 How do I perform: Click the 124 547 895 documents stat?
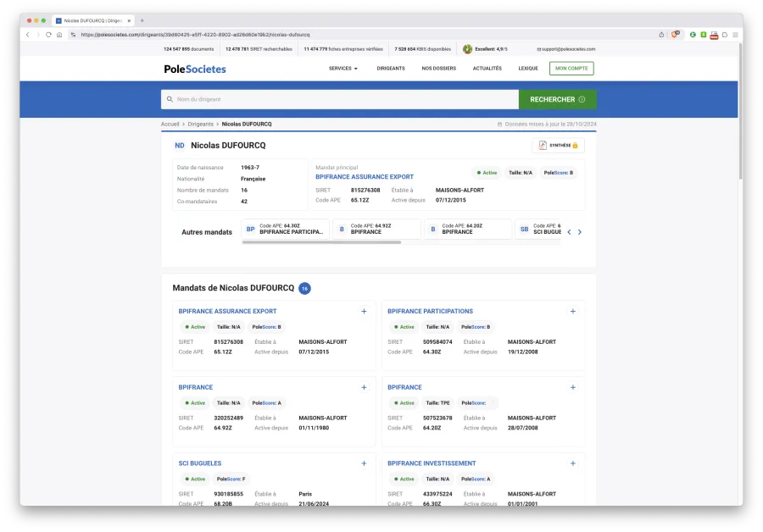coord(189,49)
